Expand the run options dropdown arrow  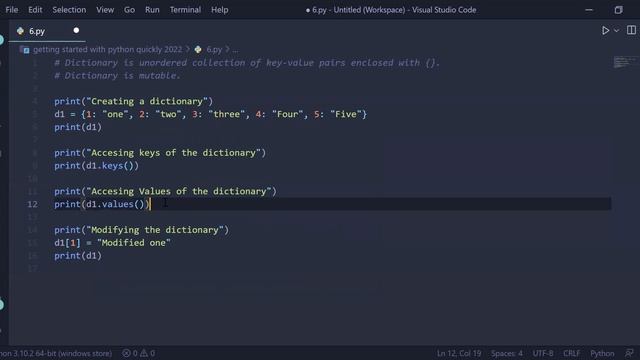click(616, 31)
